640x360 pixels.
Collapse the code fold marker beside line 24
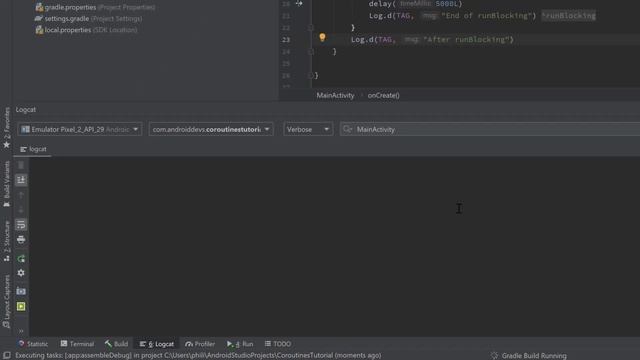pyautogui.click(x=311, y=52)
